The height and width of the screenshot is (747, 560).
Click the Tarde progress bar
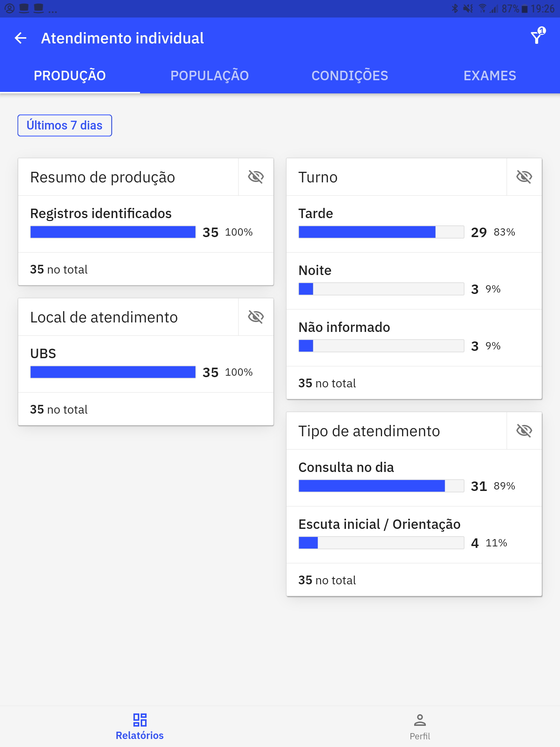click(381, 232)
